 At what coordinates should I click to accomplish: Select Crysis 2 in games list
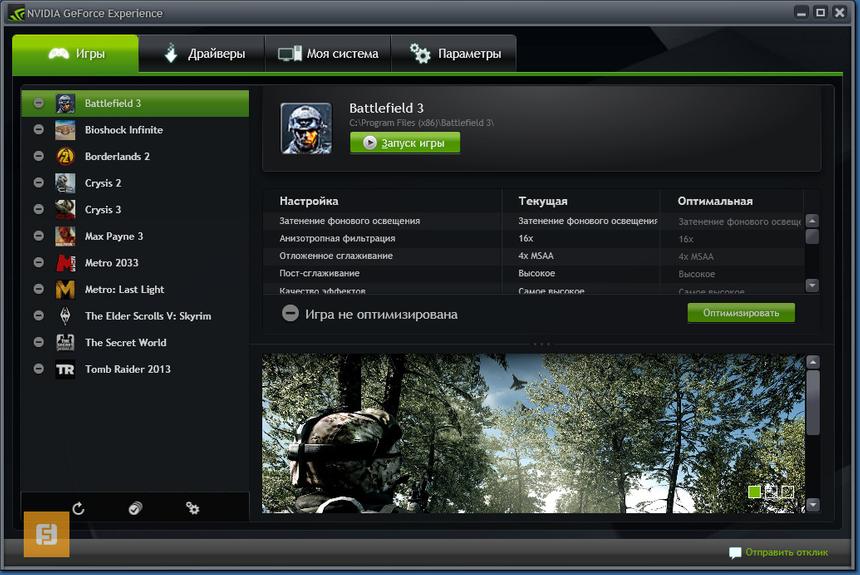coord(135,183)
